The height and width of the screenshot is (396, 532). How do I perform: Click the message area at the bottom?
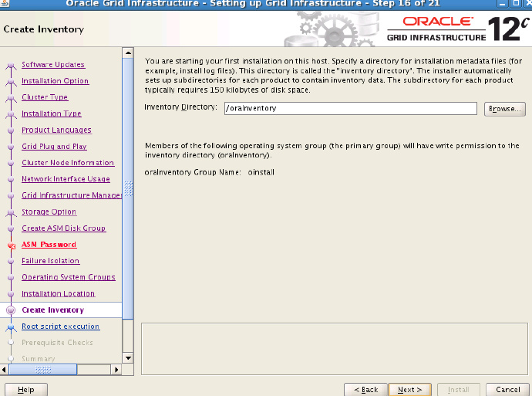(x=334, y=349)
